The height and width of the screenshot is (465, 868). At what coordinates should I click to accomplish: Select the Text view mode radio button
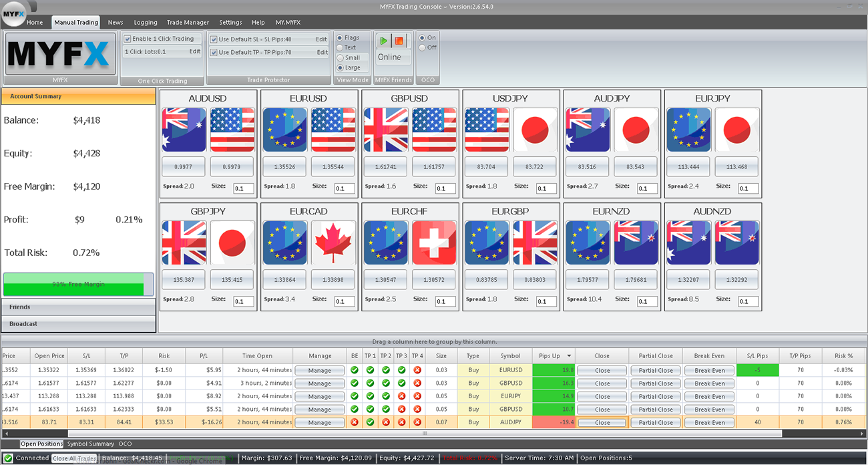340,47
